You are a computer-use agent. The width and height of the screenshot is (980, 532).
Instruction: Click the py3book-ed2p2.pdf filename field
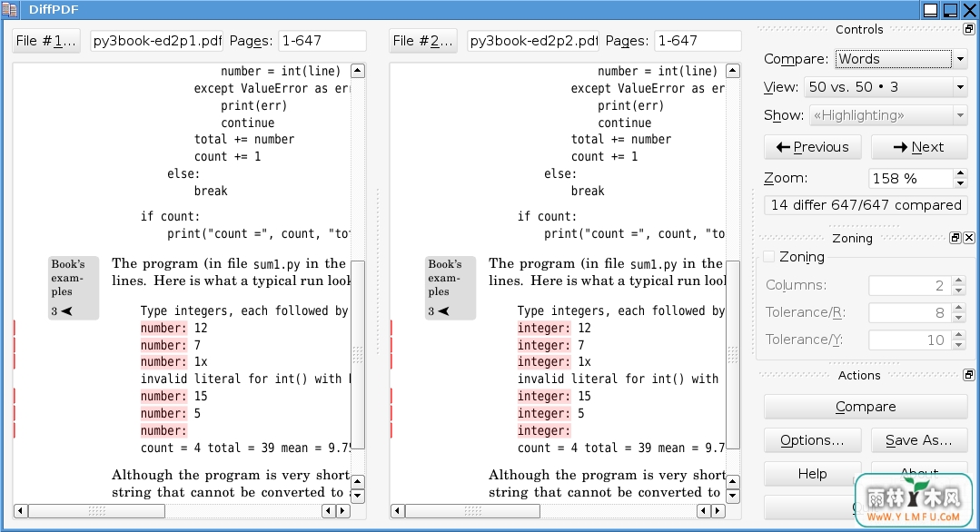[533, 41]
